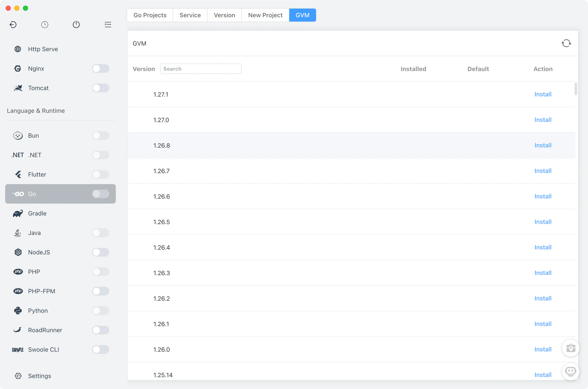588x389 pixels.
Task: Install Go version 1.26.5
Action: tap(543, 222)
